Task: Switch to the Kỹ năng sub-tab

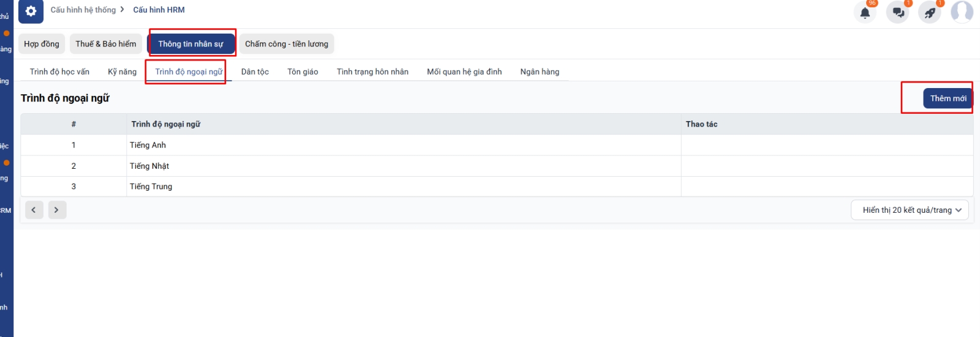Action: click(122, 72)
